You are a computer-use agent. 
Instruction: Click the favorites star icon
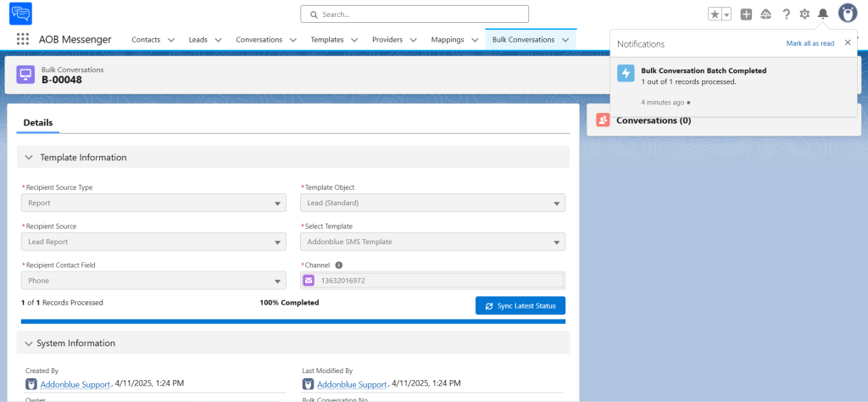[x=715, y=14]
